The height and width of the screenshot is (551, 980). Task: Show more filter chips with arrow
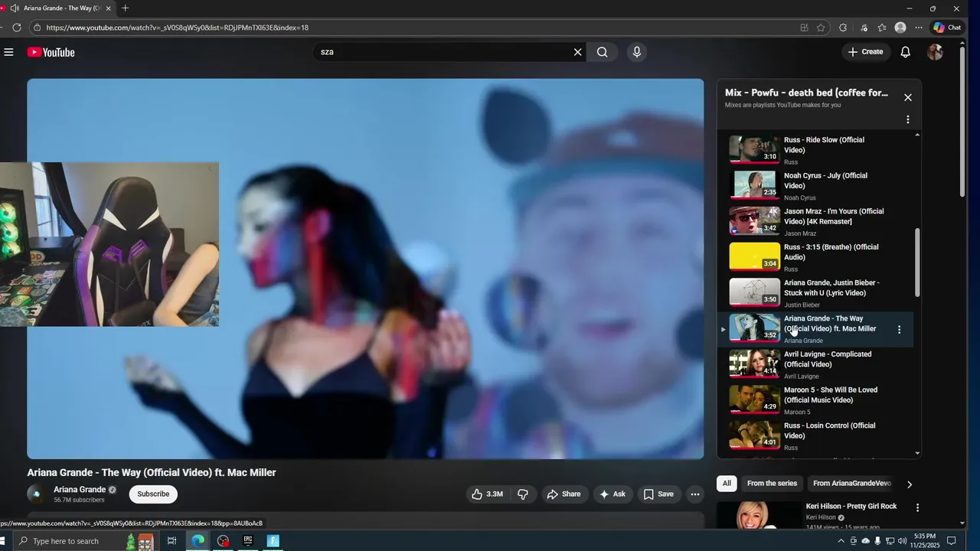(910, 484)
